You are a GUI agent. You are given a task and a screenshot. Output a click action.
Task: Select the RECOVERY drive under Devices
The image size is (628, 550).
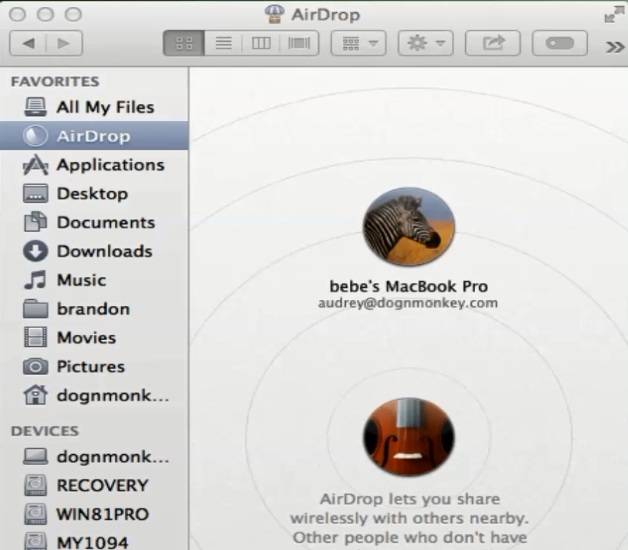101,486
